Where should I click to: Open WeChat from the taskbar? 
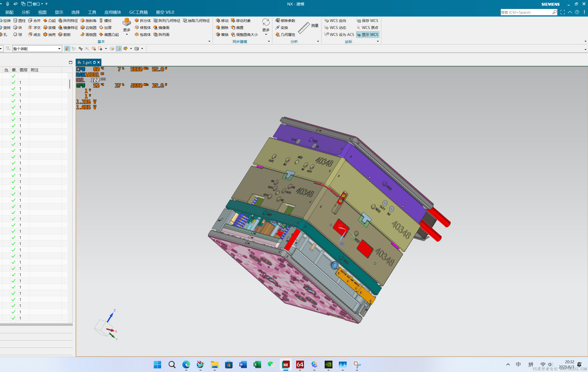(271, 365)
